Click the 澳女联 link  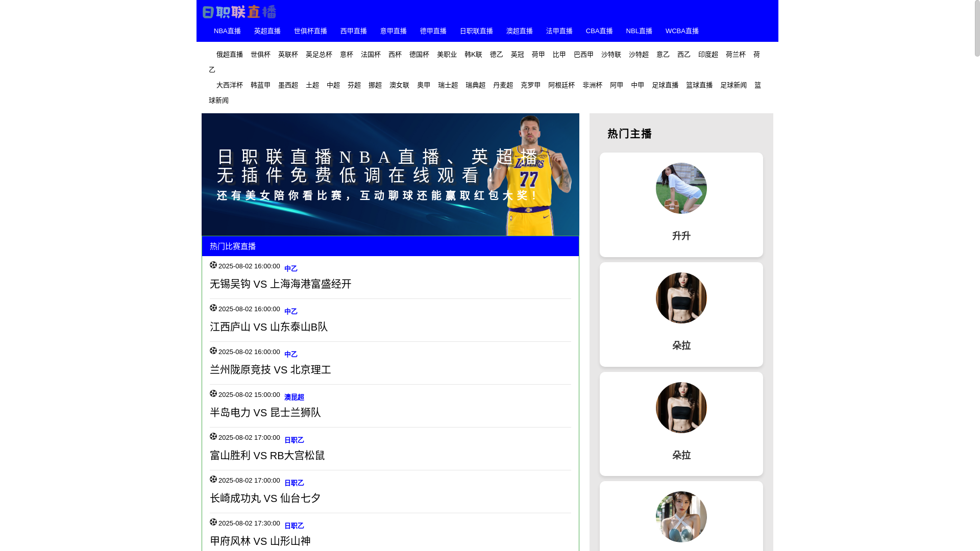click(399, 85)
